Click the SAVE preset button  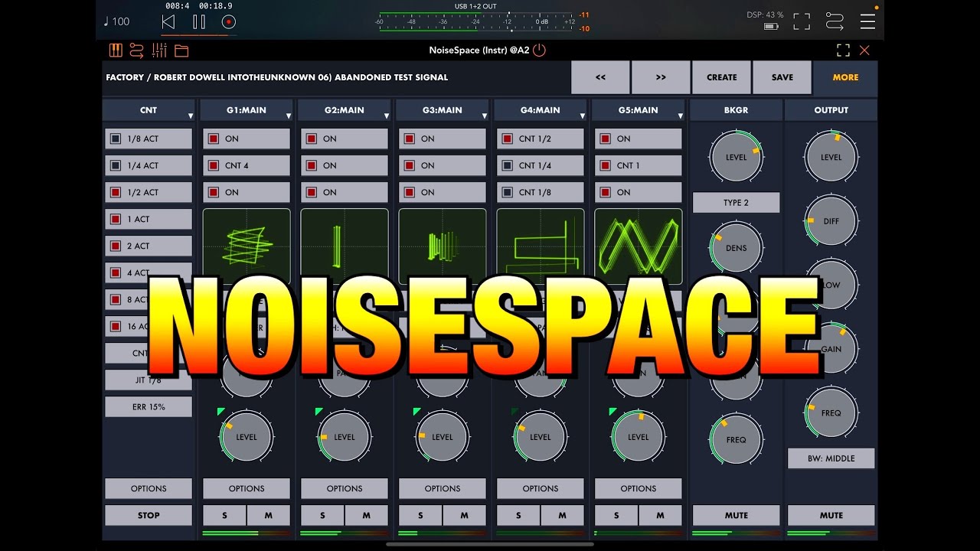click(782, 77)
